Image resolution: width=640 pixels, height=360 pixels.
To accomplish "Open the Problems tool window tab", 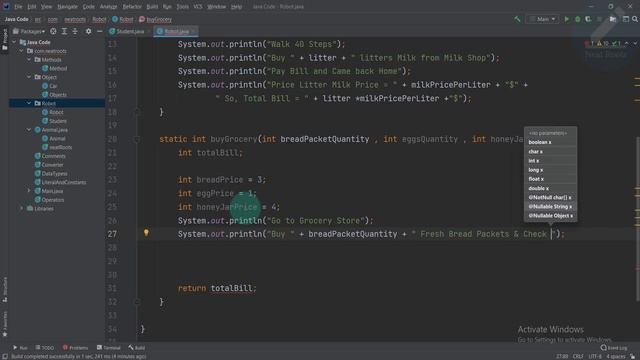I will coord(76,348).
